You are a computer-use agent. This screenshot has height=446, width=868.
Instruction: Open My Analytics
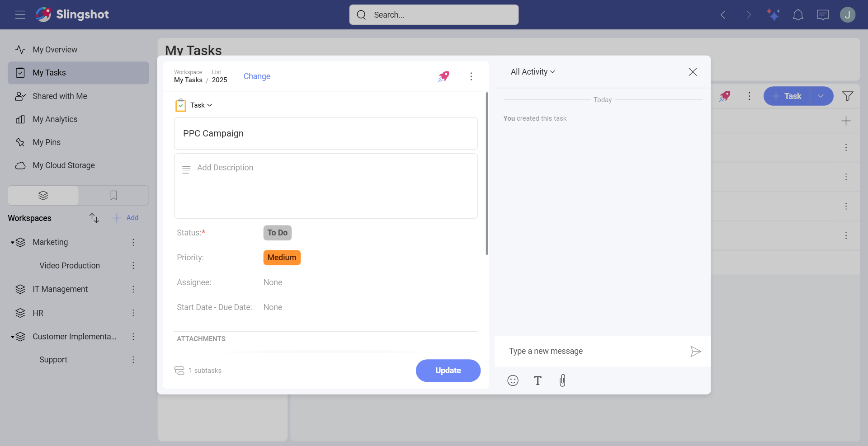(x=78, y=119)
